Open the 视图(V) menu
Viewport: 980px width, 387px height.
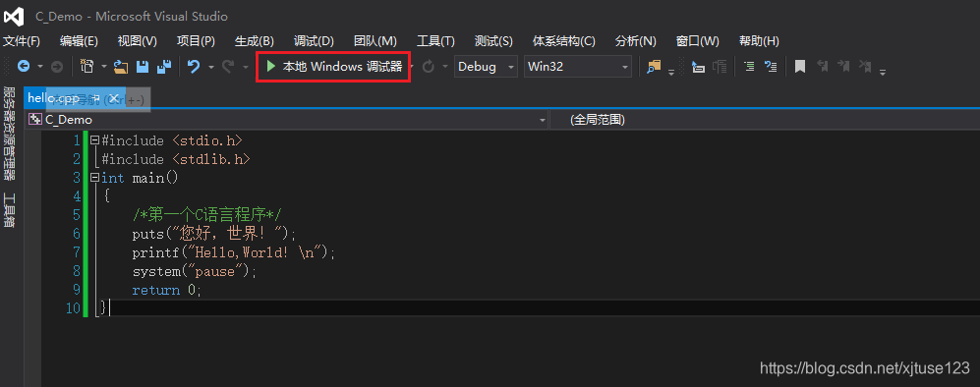coord(137,41)
